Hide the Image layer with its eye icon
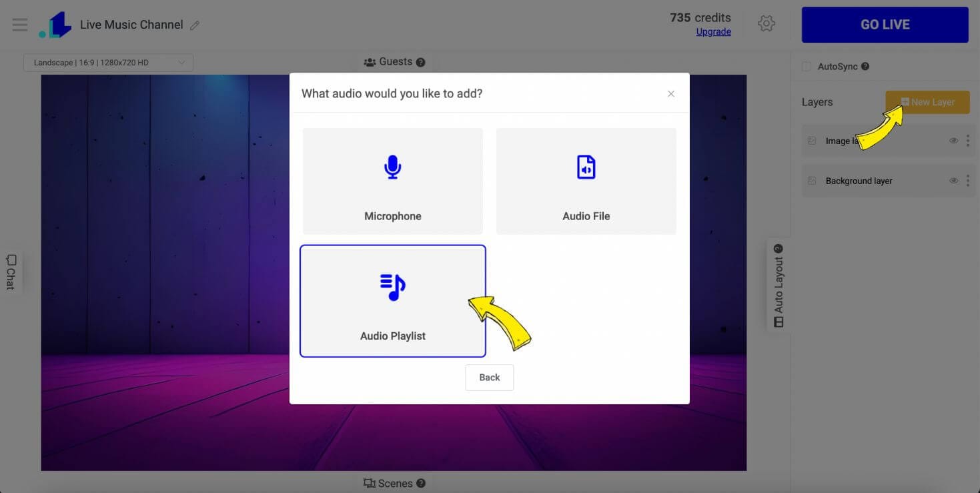Screen dimensions: 980x493 953,141
